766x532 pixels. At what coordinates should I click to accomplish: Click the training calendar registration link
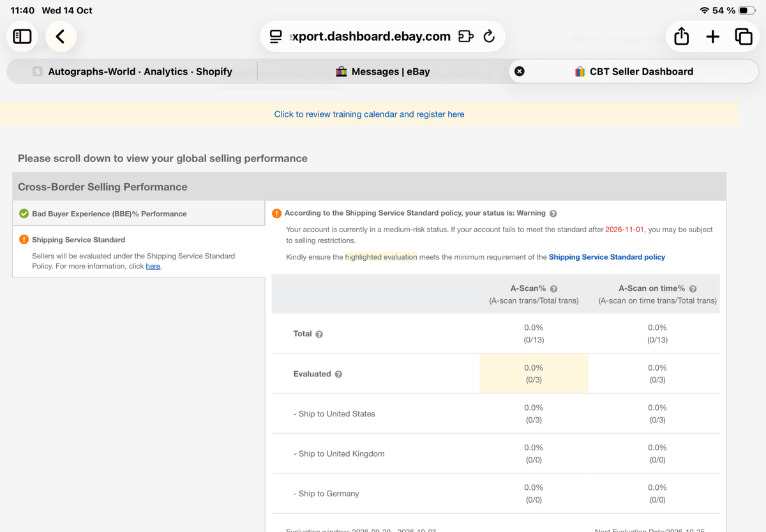point(369,114)
